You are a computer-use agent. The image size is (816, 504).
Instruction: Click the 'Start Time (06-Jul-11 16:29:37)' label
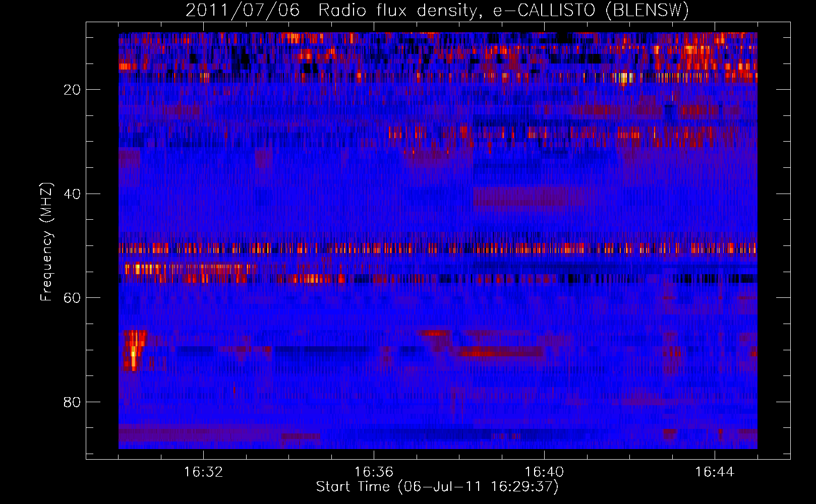click(437, 487)
